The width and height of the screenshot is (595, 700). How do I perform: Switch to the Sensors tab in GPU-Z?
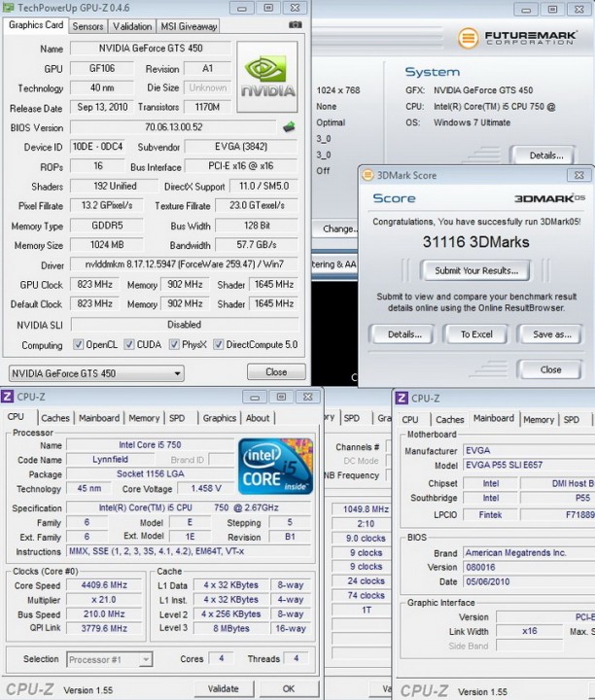(87, 27)
